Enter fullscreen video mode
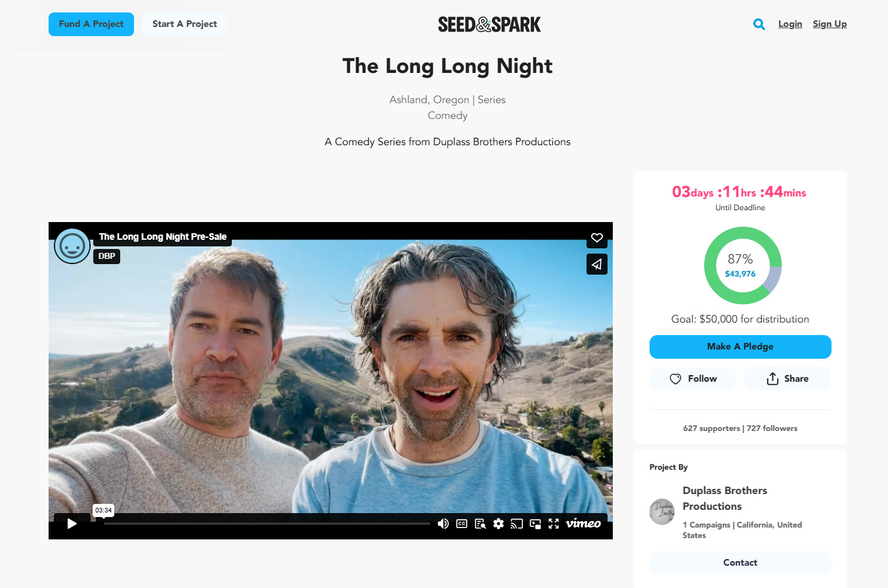The width and height of the screenshot is (888, 588). (554, 524)
